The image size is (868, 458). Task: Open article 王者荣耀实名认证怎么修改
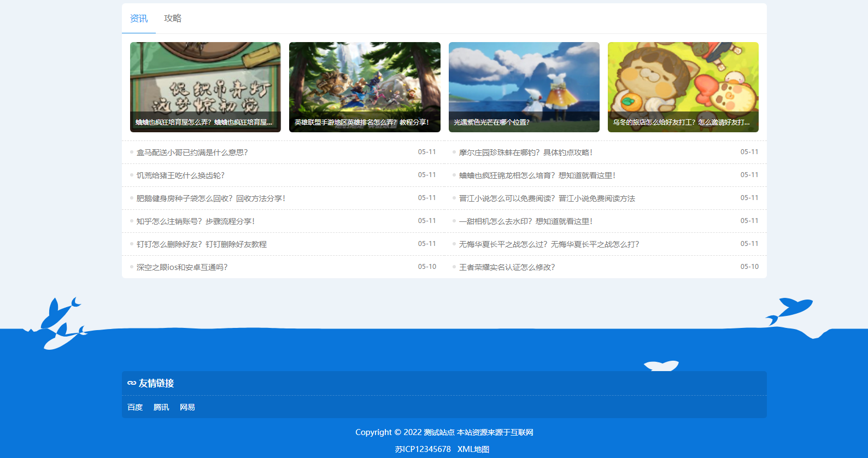point(507,267)
